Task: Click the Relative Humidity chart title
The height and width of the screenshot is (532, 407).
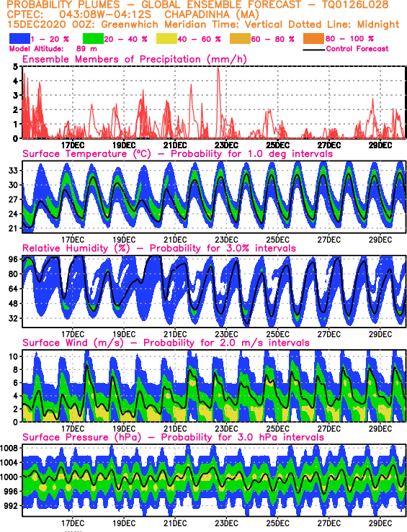Action: [x=159, y=248]
